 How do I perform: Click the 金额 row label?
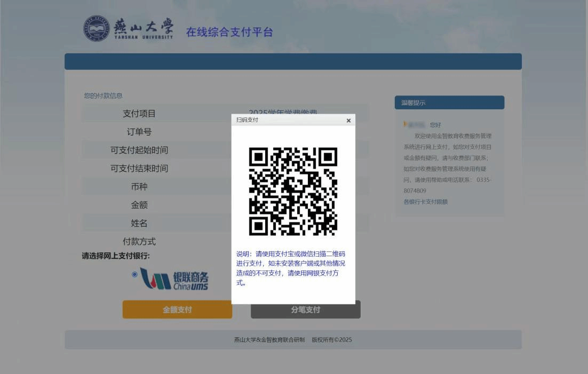tap(139, 205)
